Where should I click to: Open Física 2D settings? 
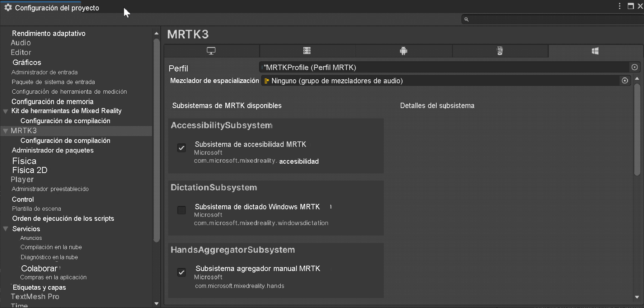pos(30,170)
